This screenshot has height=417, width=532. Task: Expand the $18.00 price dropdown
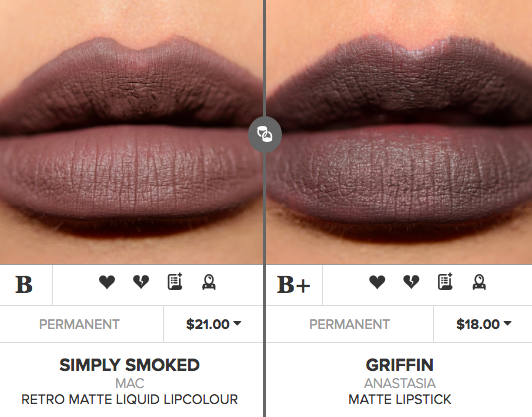tap(483, 324)
